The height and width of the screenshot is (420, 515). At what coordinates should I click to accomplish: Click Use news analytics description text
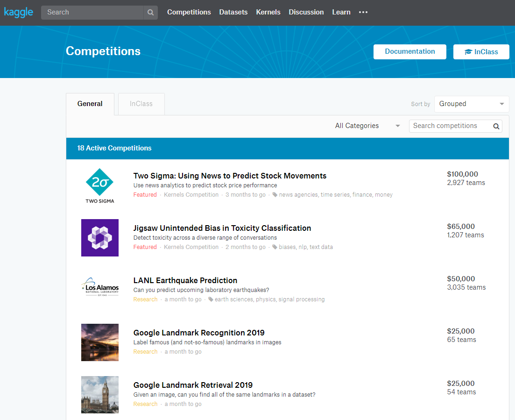[x=205, y=185]
